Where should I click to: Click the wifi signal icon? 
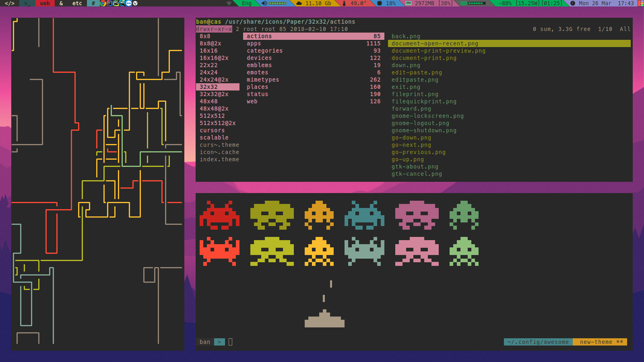click(x=229, y=3)
